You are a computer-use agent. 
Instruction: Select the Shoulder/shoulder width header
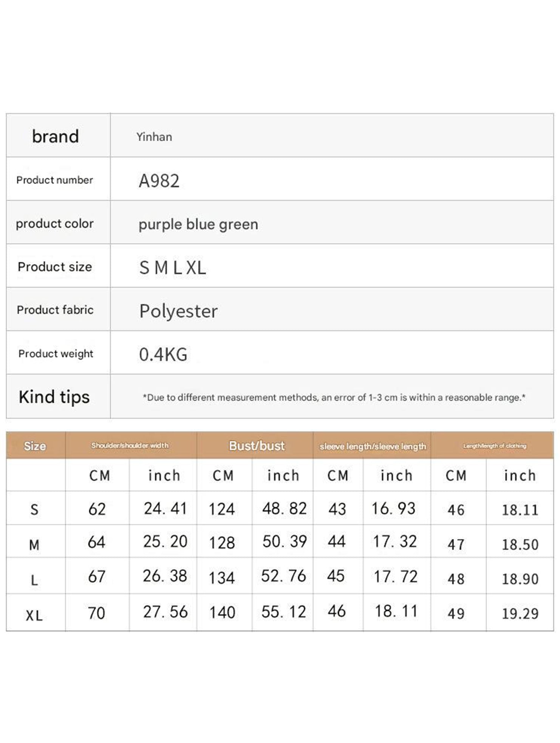pos(130,446)
